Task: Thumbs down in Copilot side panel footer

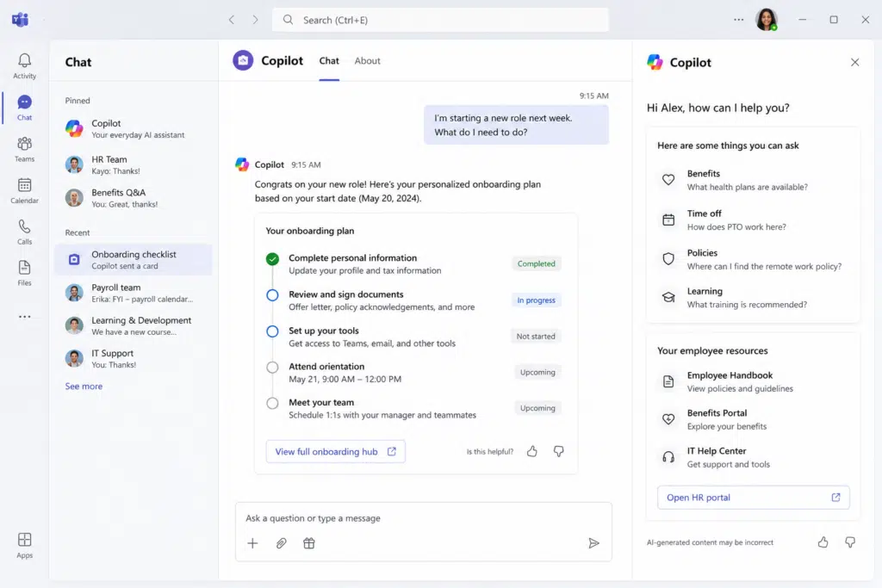Action: point(850,542)
